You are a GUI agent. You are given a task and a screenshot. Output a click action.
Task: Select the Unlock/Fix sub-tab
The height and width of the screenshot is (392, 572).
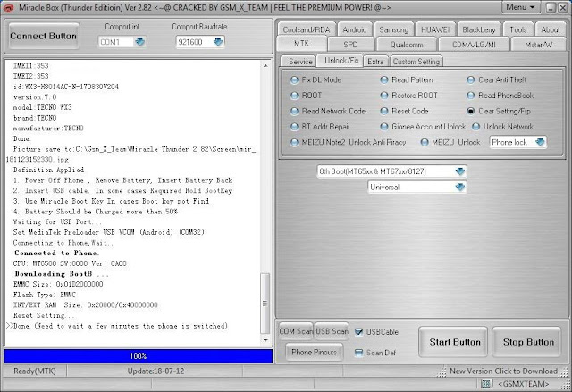tap(341, 61)
